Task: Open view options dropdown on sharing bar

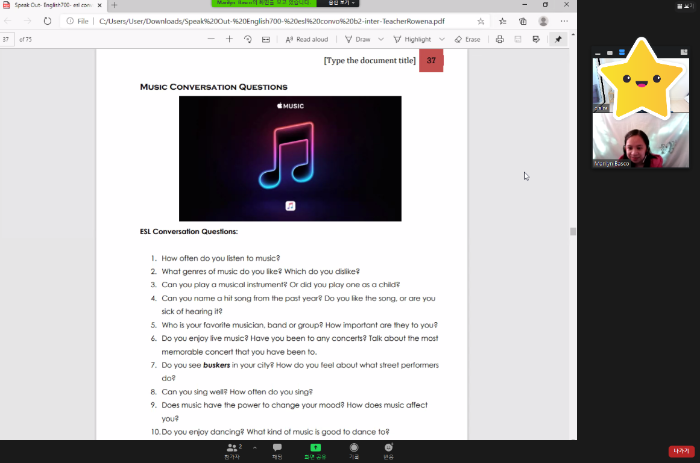Action: (x=341, y=3)
